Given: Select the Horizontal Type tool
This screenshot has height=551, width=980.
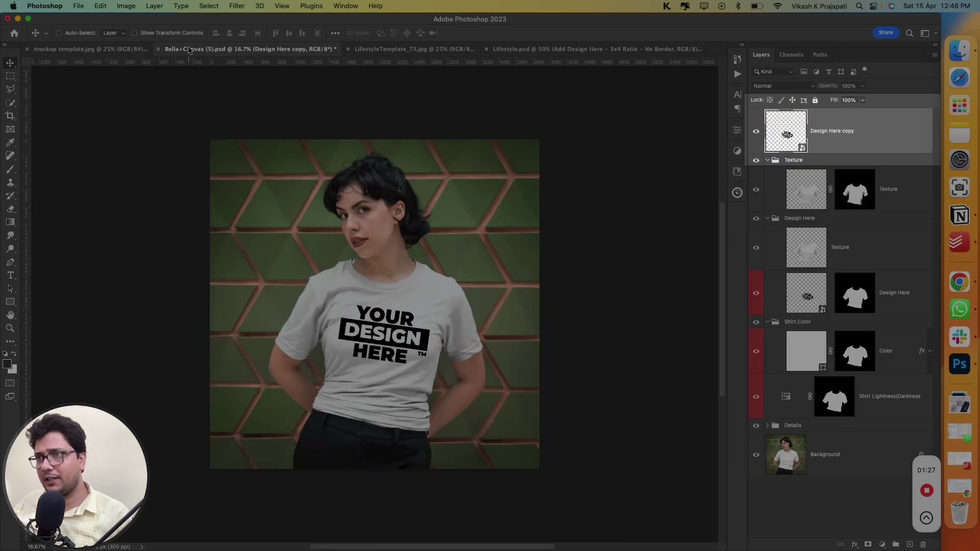Looking at the screenshot, I should [10, 275].
